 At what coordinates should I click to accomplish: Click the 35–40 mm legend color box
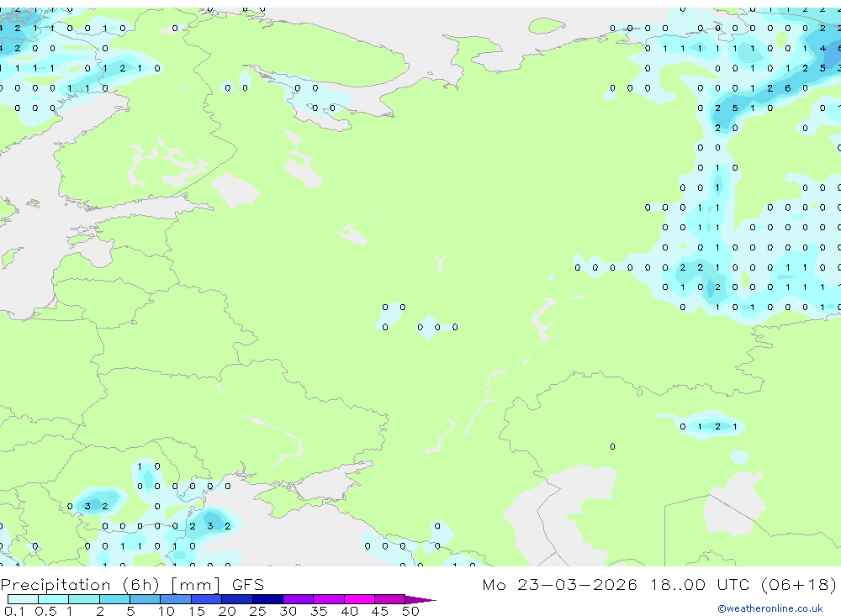pos(329,599)
